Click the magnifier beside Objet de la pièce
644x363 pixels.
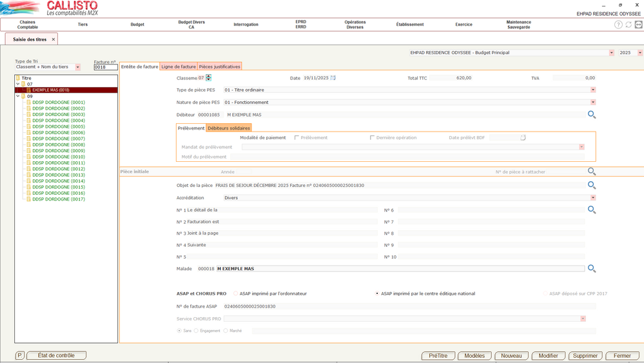pyautogui.click(x=591, y=185)
